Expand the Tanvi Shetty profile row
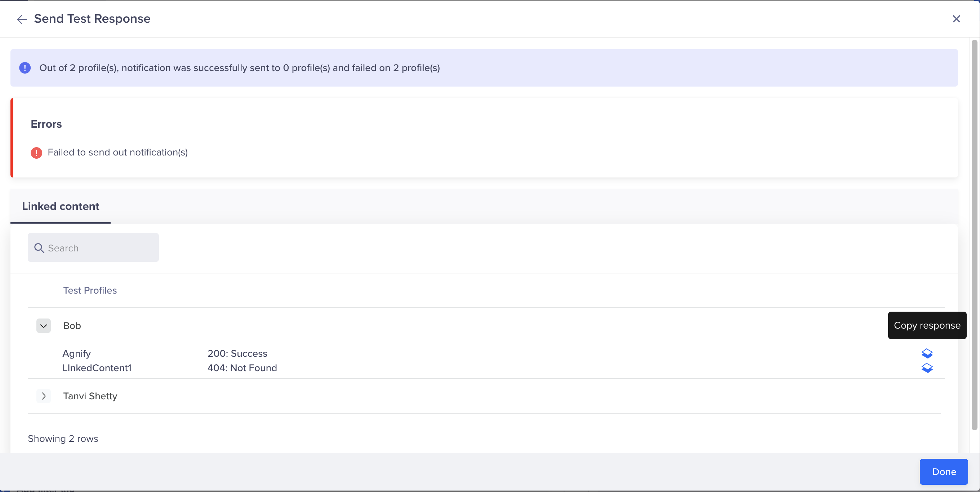This screenshot has height=492, width=980. pos(43,396)
